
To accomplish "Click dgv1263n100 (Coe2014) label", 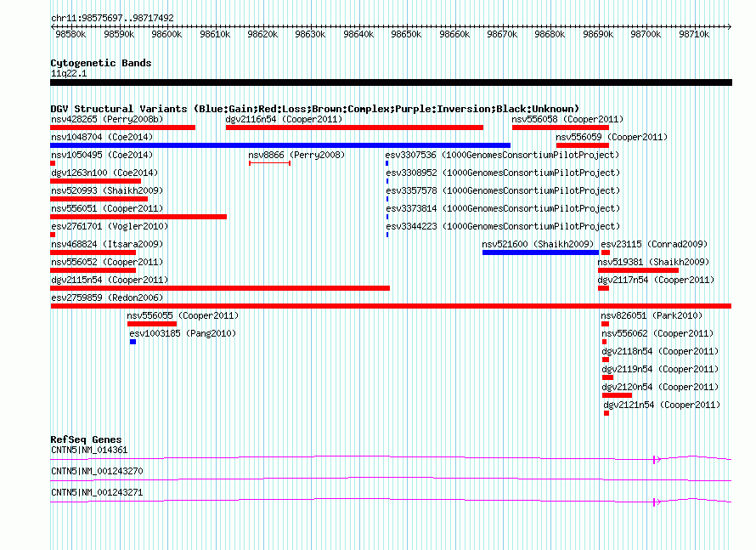I will click(104, 173).
